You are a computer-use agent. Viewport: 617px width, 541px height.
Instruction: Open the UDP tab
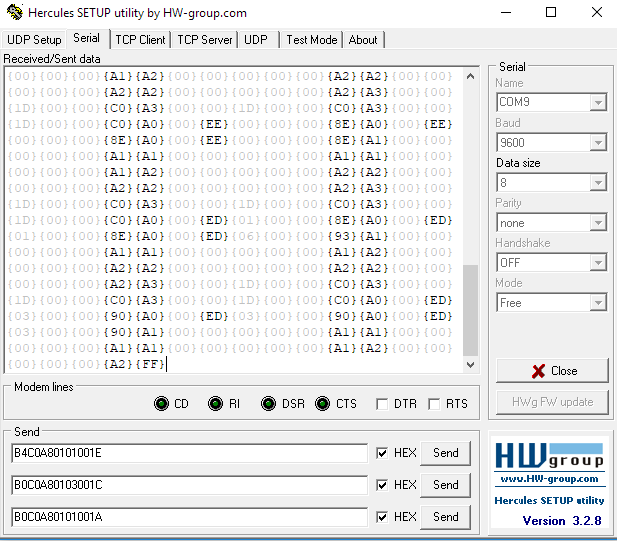pos(256,40)
